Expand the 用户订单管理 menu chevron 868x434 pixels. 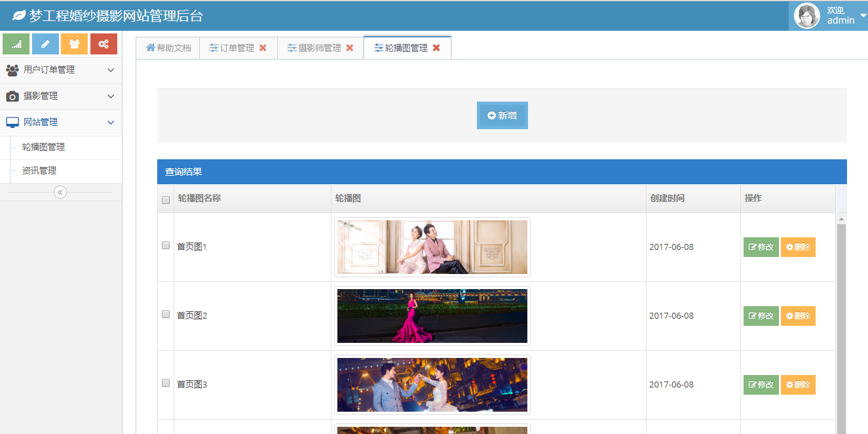[111, 70]
